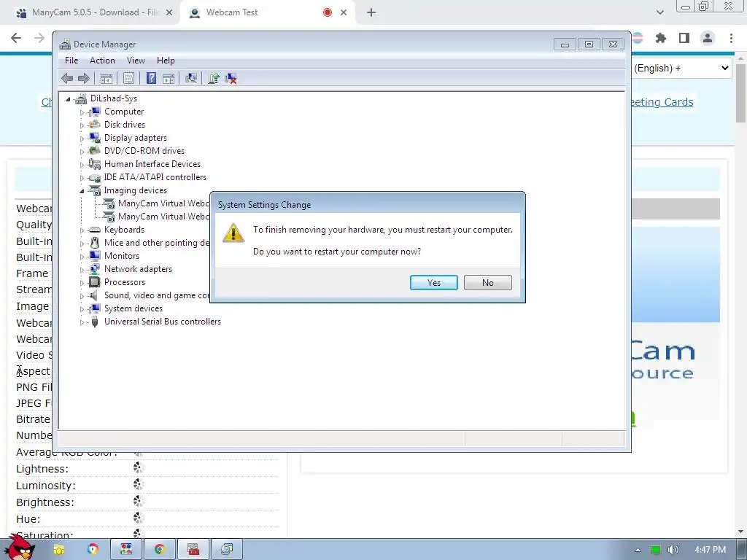Collapse the DiLshad-Sys root node
This screenshot has height=560, width=747.
click(x=68, y=99)
